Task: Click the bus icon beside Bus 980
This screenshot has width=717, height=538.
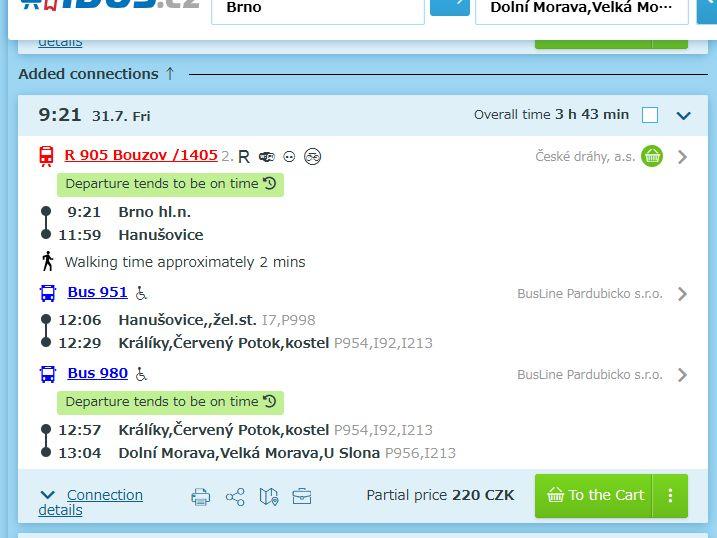Action: click(48, 374)
